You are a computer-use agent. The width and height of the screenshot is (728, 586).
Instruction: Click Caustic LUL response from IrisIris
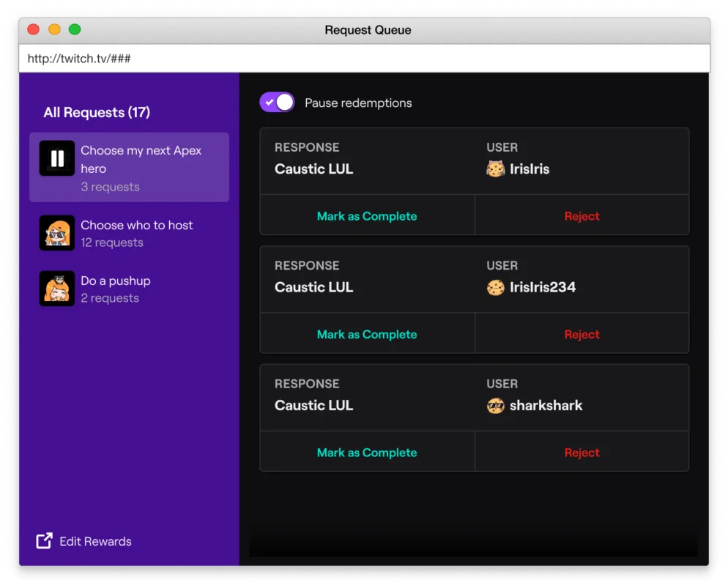314,169
